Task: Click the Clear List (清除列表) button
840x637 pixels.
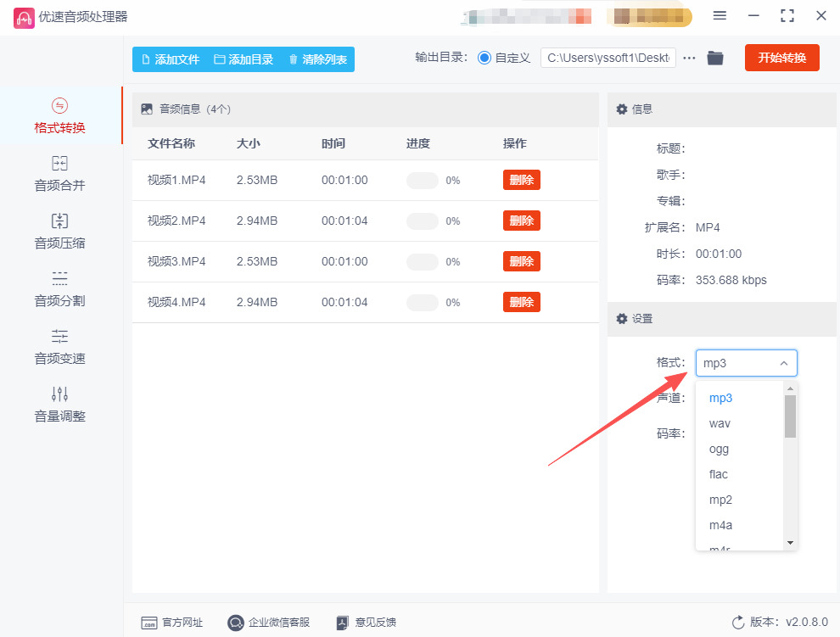Action: 317,59
